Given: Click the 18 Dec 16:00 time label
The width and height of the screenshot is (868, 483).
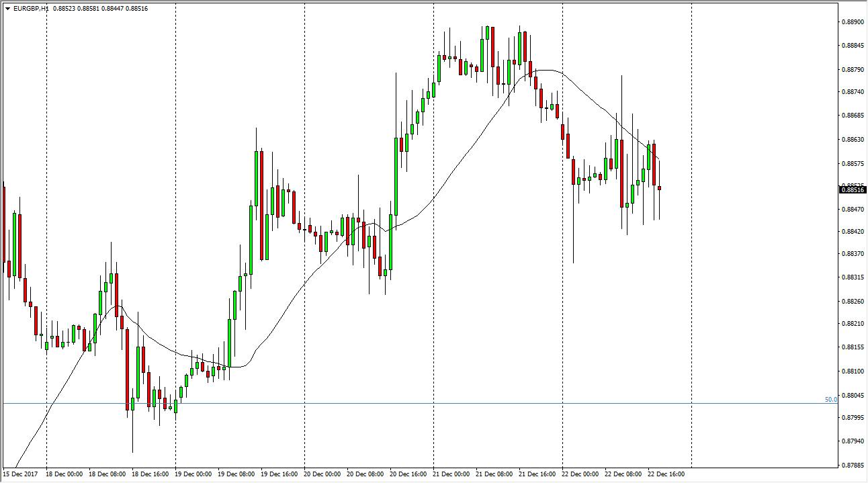Looking at the screenshot, I should pos(152,474).
